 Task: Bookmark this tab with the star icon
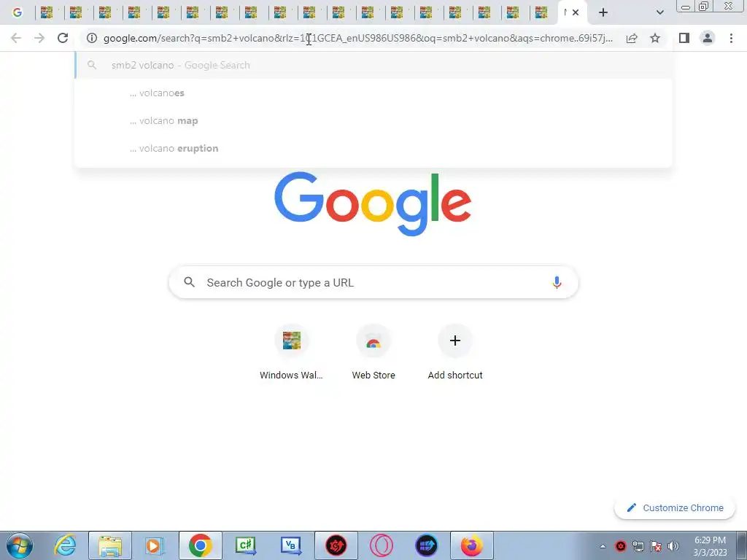tap(655, 38)
